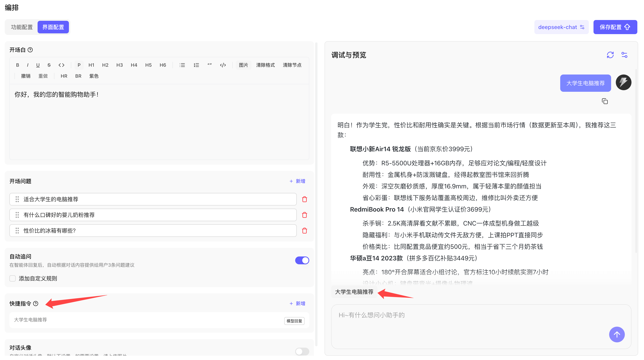The height and width of the screenshot is (360, 644).
Task: Open the deepseek-chat model selector
Action: (x=561, y=27)
